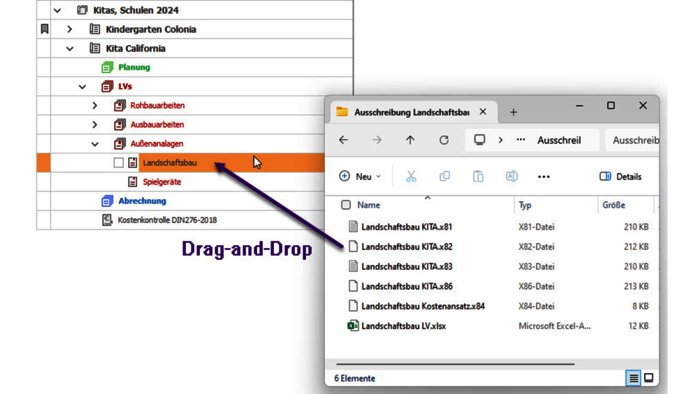The width and height of the screenshot is (700, 394).
Task: Navigate up one folder level
Action: click(410, 140)
